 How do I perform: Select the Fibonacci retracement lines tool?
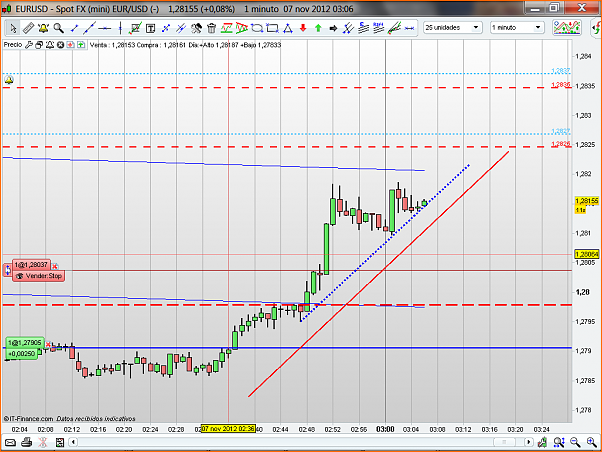tap(363, 28)
